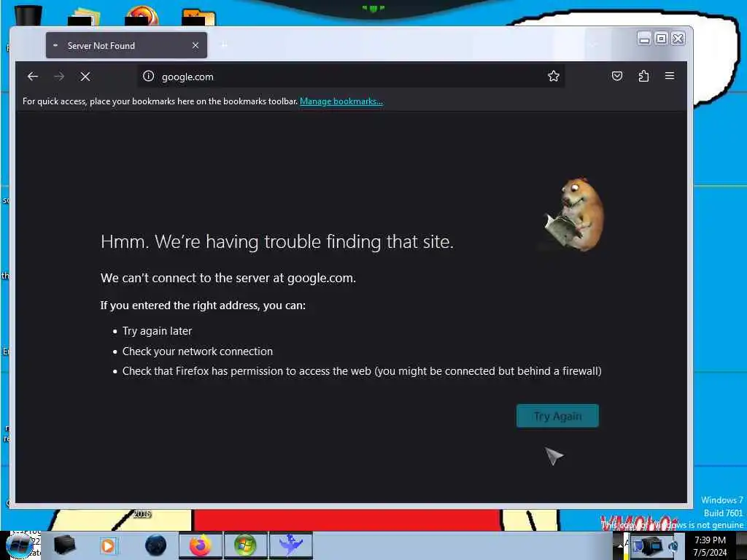Close the Server Not Found tab
The image size is (747, 560).
[196, 46]
